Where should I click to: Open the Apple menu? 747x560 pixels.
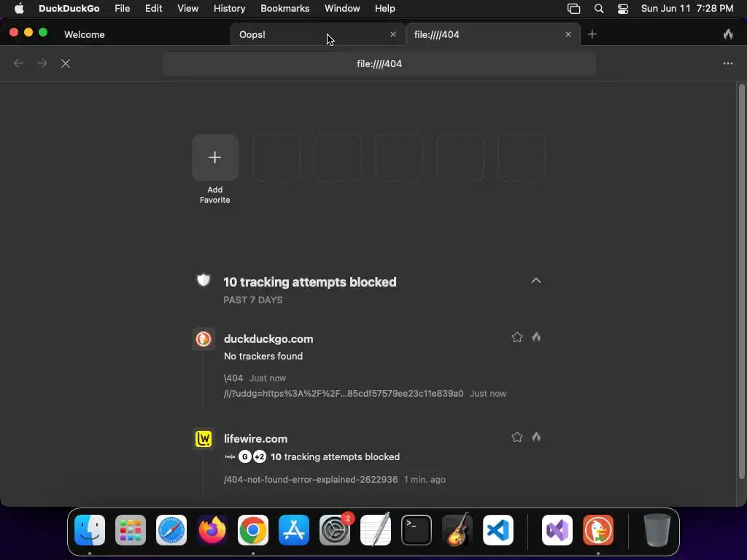pyautogui.click(x=19, y=9)
